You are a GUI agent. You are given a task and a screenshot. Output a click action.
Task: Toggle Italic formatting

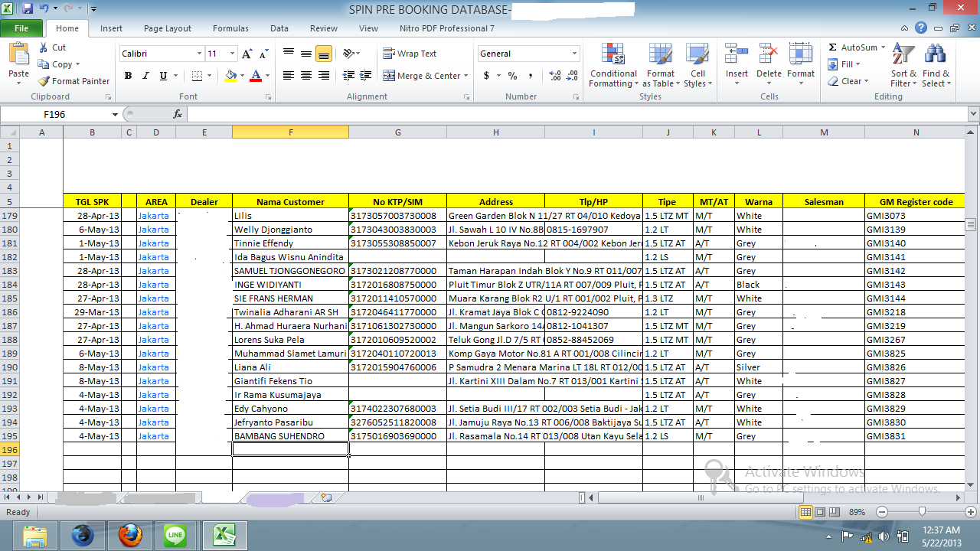coord(145,76)
